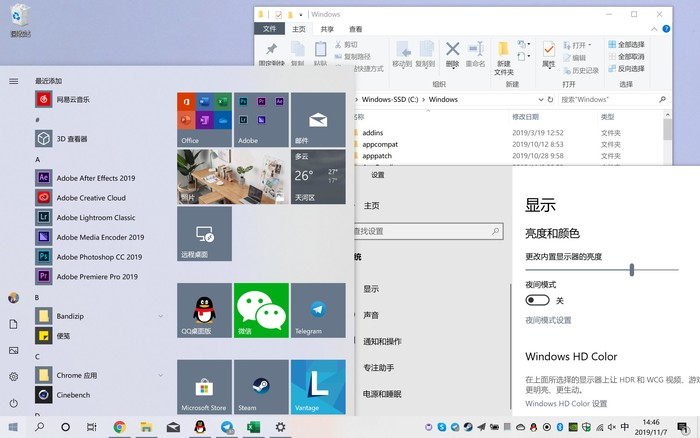Open the WeChat green tile
This screenshot has height=438, width=700.
point(261,310)
